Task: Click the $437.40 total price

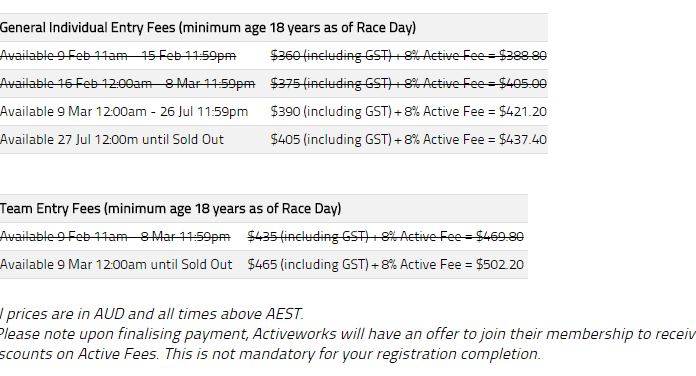Action: click(522, 139)
